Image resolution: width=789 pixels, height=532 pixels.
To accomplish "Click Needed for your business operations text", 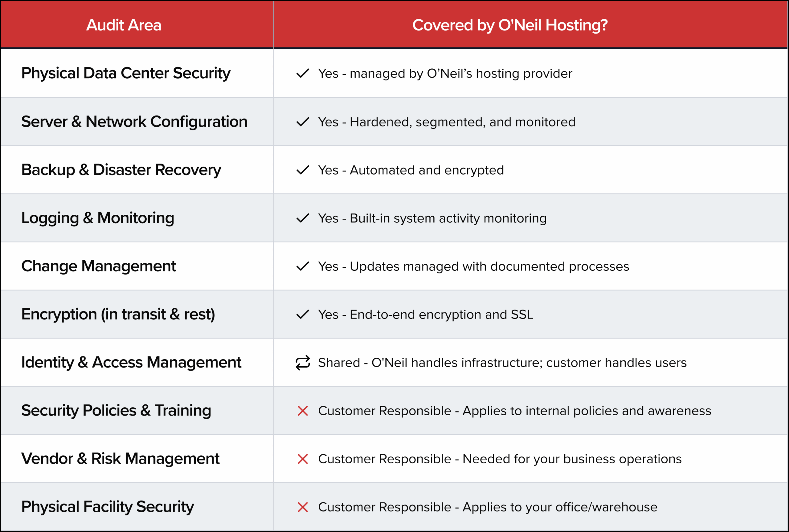I will (572, 459).
